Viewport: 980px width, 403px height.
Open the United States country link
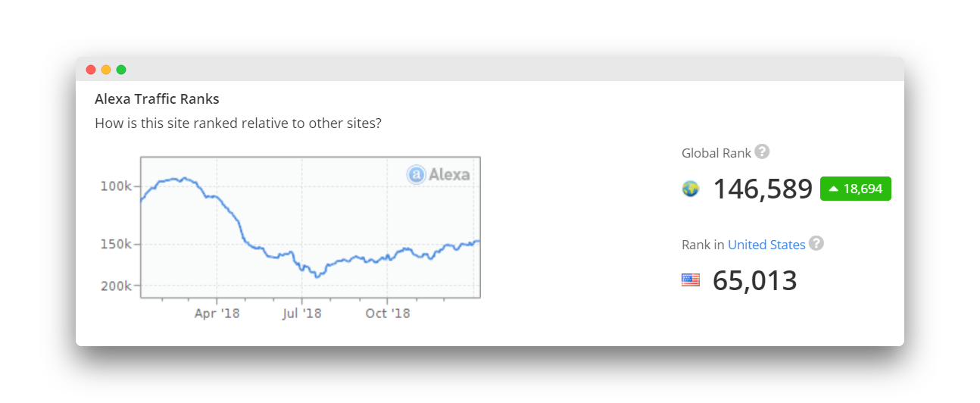click(766, 245)
